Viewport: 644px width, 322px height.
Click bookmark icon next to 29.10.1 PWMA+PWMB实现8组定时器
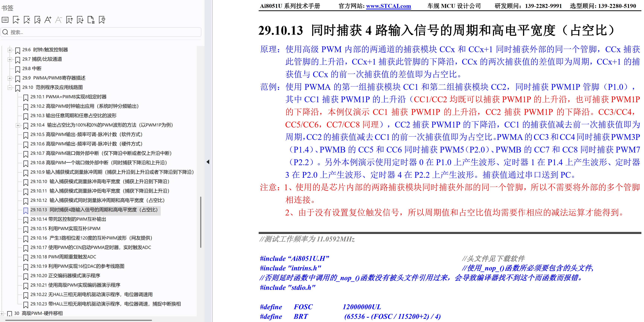coord(26,98)
